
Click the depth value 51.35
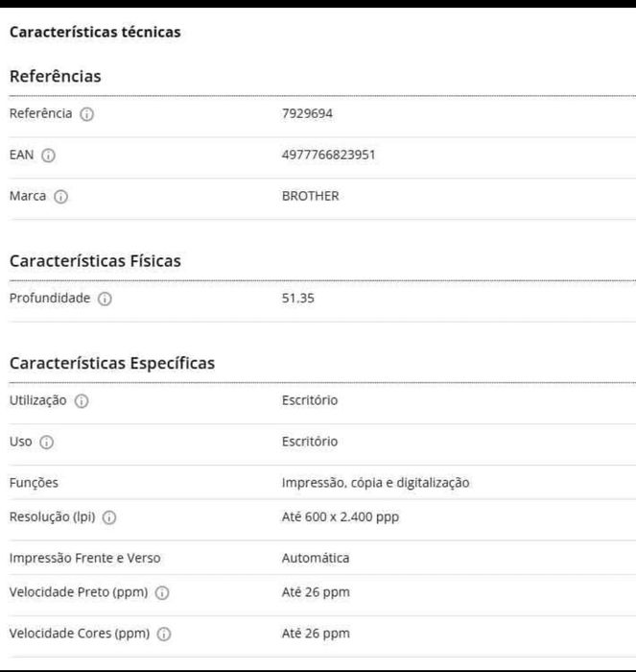pyautogui.click(x=297, y=299)
